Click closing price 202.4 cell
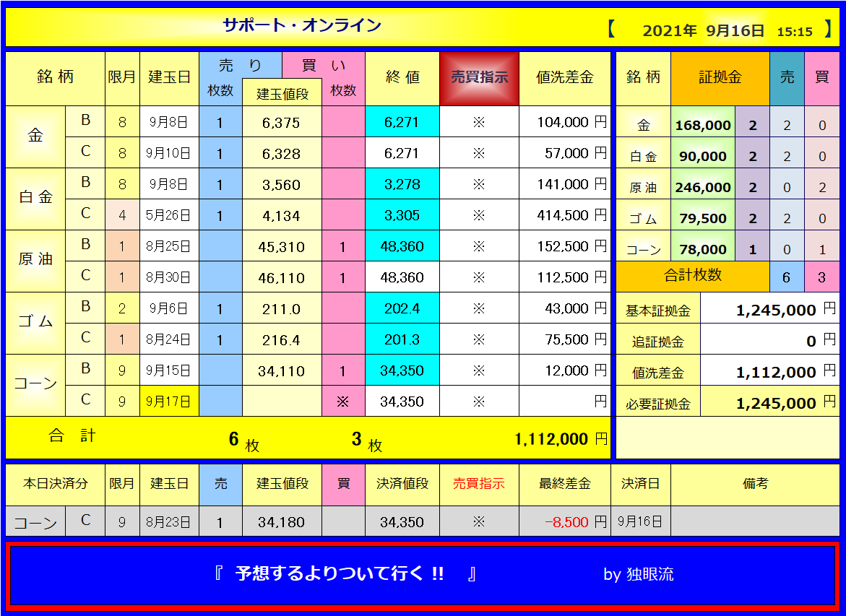846x616 pixels. click(402, 308)
